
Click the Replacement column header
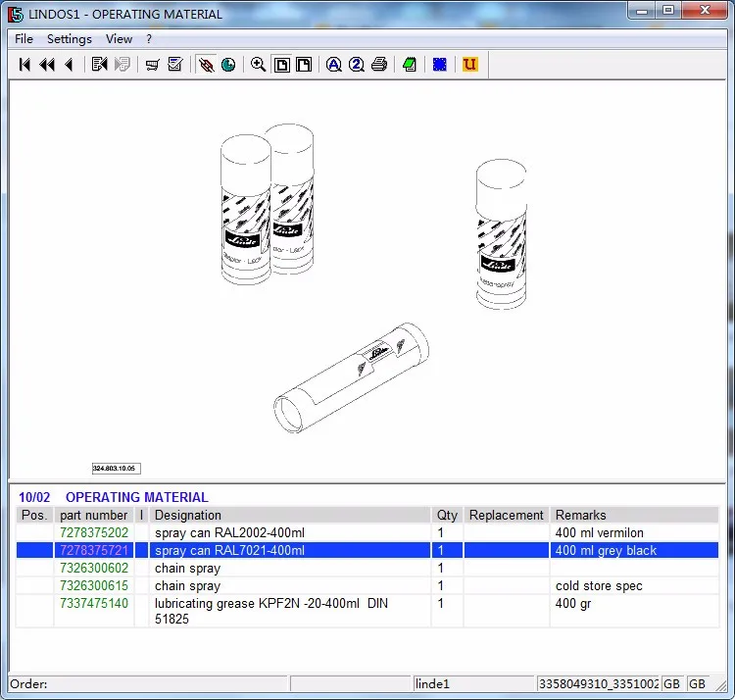(x=507, y=515)
